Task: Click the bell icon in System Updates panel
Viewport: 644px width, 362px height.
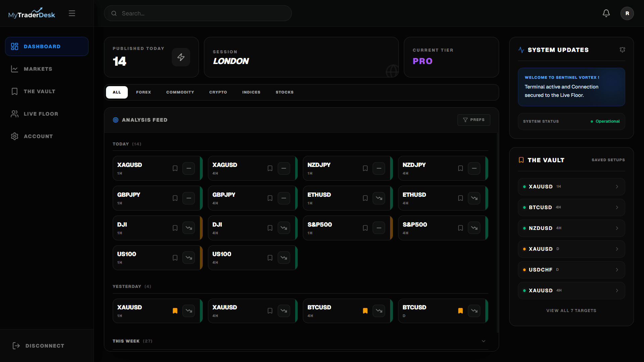Action: click(x=623, y=50)
